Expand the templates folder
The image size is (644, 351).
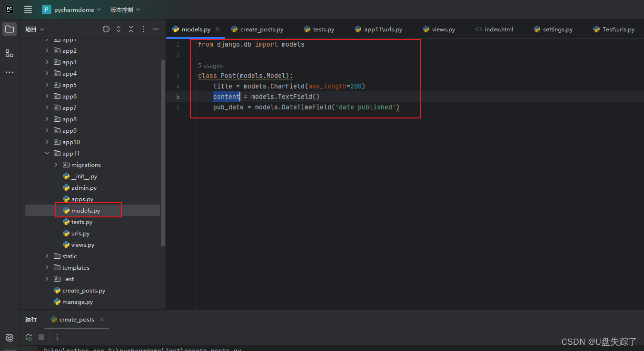coord(47,267)
